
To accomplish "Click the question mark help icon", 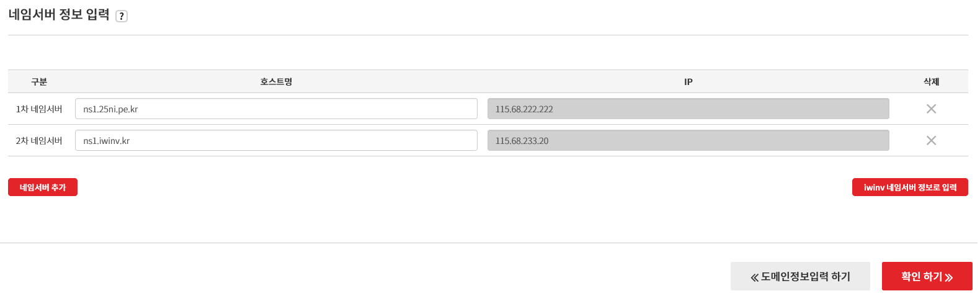I will click(x=122, y=16).
